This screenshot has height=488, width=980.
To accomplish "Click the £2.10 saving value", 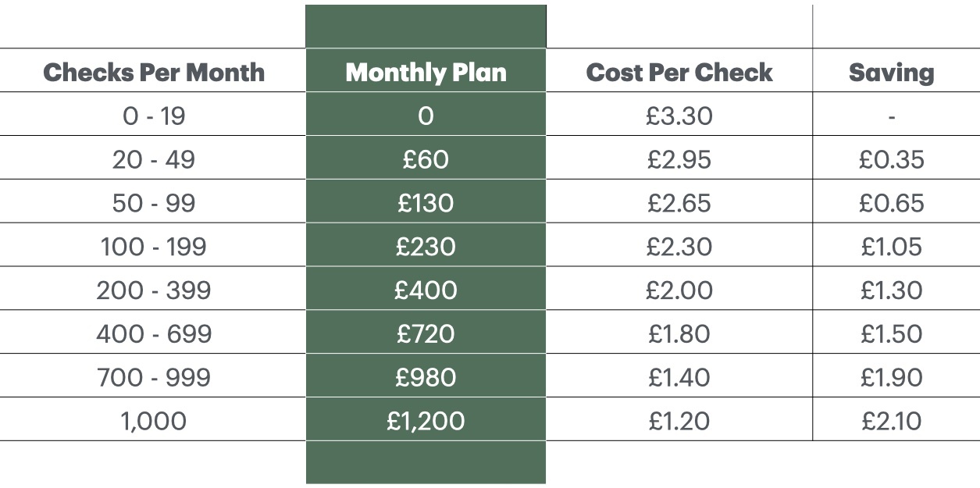I will (891, 422).
